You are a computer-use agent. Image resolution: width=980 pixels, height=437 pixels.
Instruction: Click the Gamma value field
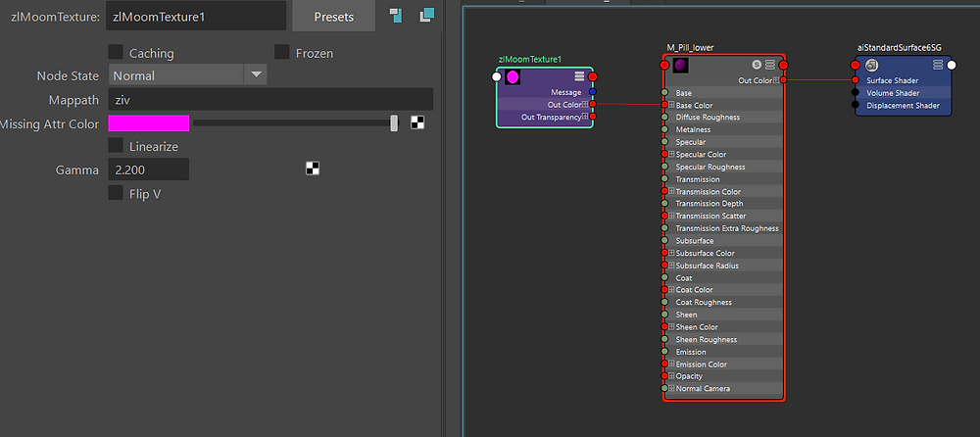click(x=149, y=170)
